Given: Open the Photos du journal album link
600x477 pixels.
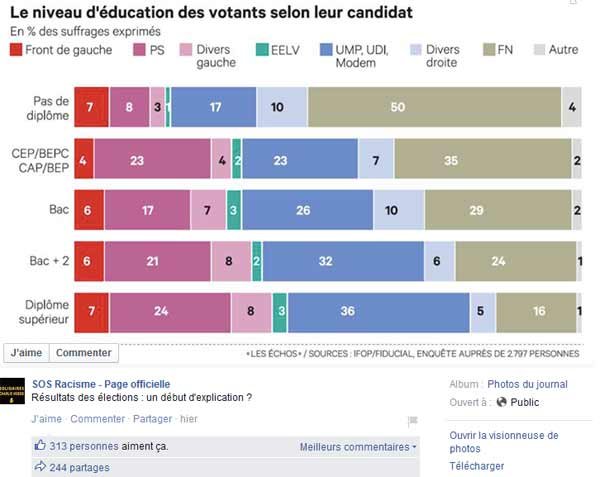Looking at the screenshot, I should (x=527, y=384).
